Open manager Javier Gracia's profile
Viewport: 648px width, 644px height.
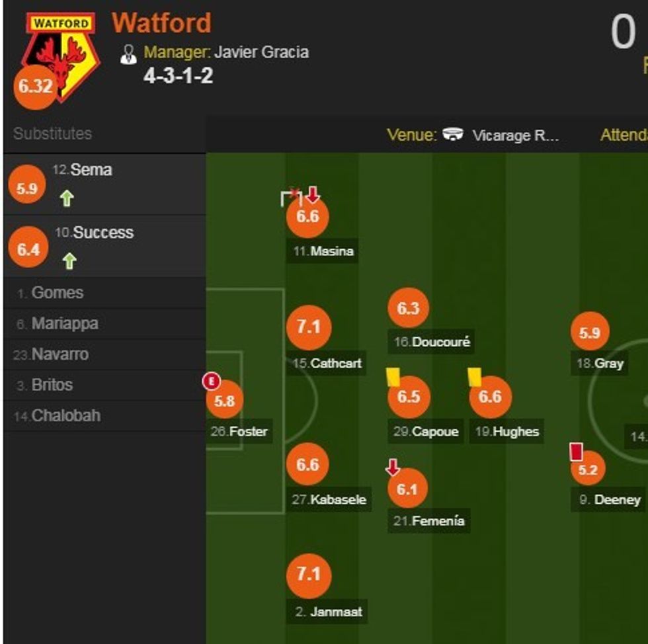261,52
